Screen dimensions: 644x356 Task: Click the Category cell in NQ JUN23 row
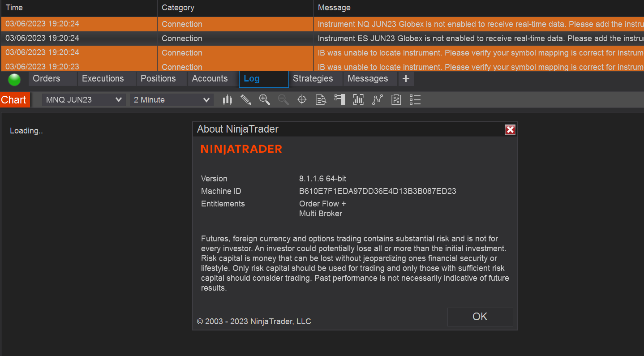pos(235,24)
